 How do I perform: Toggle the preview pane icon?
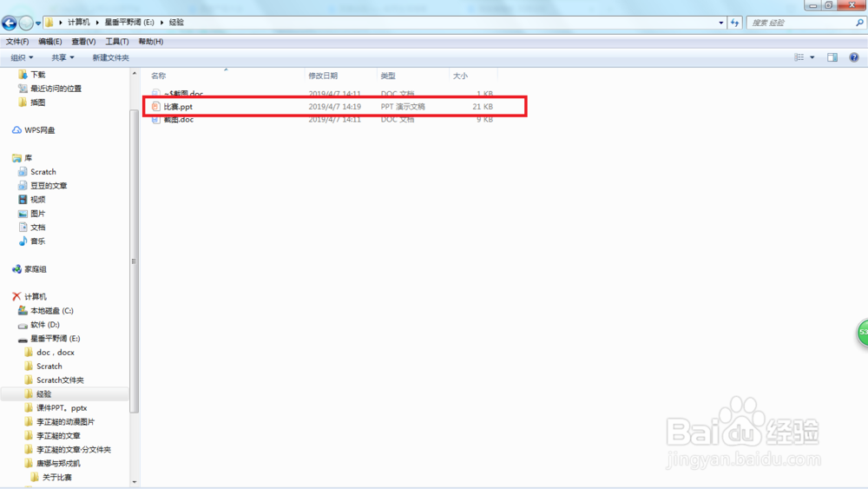pos(832,57)
